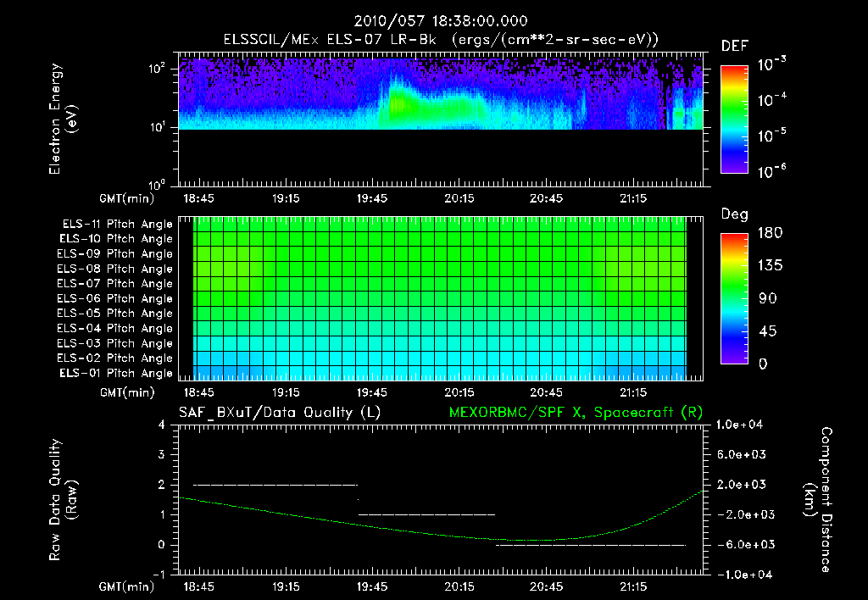
Task: Select the 90 degree scale label
Action: pyautogui.click(x=768, y=298)
